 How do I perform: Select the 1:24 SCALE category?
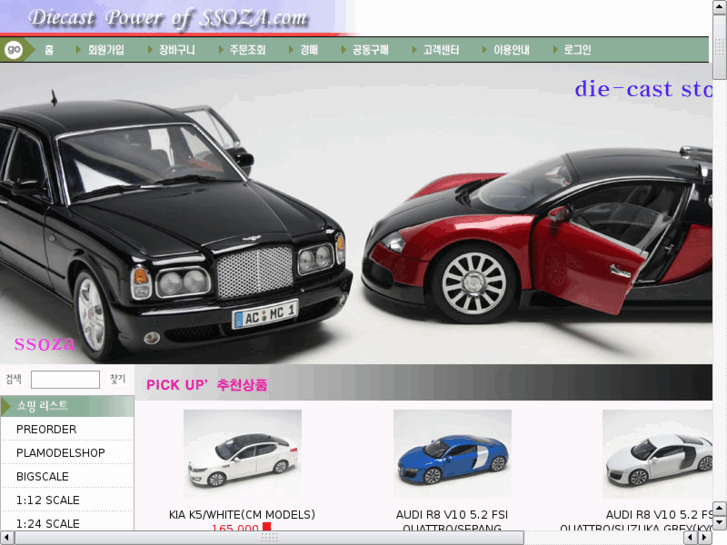[x=48, y=524]
